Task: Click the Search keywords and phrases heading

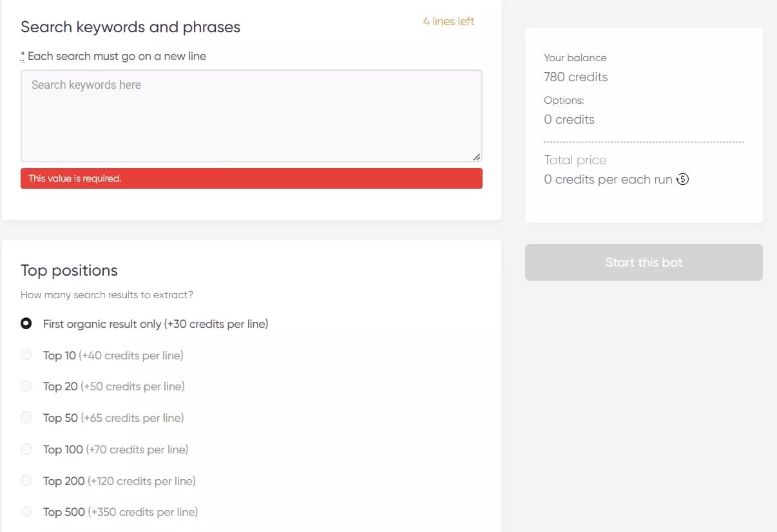Action: tap(130, 27)
